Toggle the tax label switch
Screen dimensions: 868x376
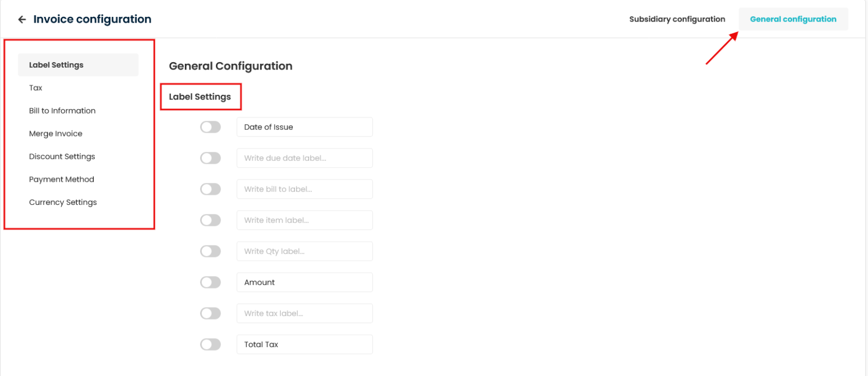[210, 313]
